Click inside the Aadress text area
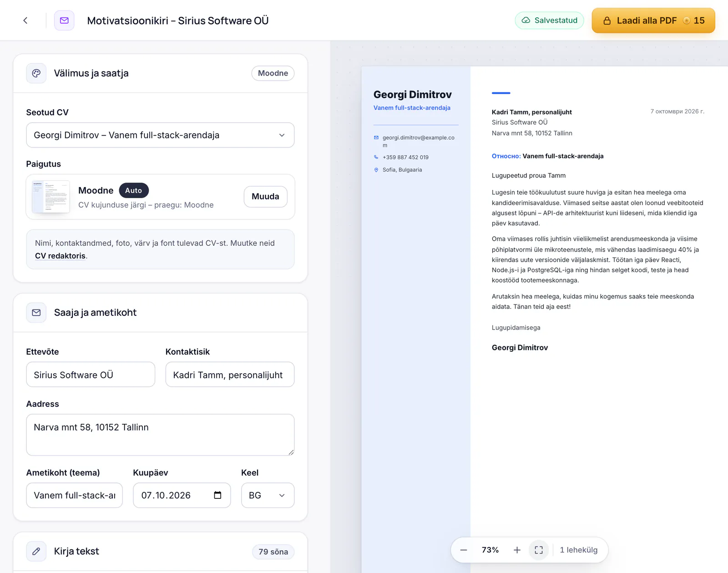This screenshot has height=573, width=728. click(x=160, y=435)
